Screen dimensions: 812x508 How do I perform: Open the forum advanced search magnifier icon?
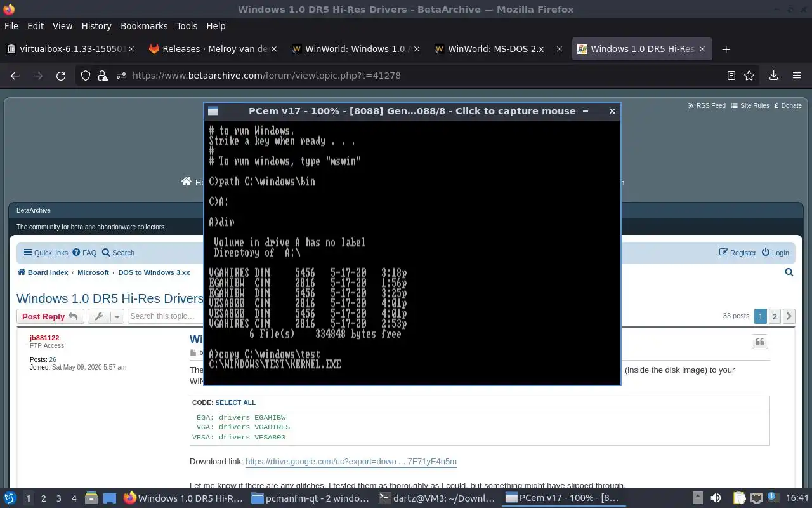(x=789, y=272)
